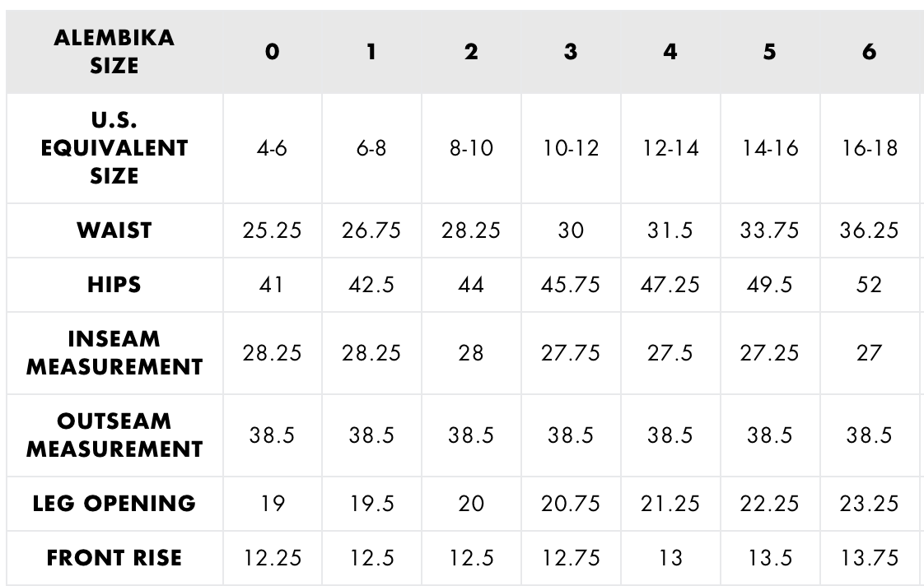
Task: Click the Hips row label
Action: click(x=114, y=285)
